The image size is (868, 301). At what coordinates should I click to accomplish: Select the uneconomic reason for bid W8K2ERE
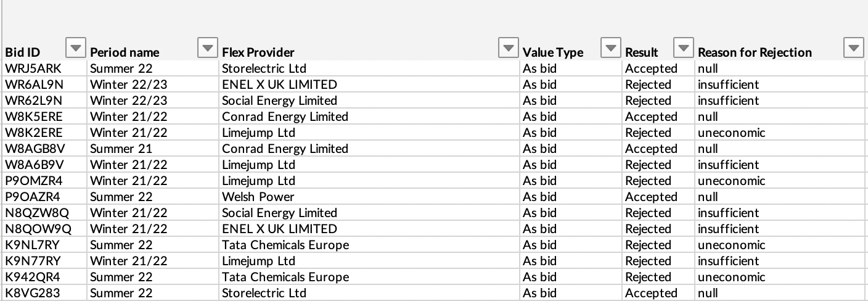coord(731,133)
